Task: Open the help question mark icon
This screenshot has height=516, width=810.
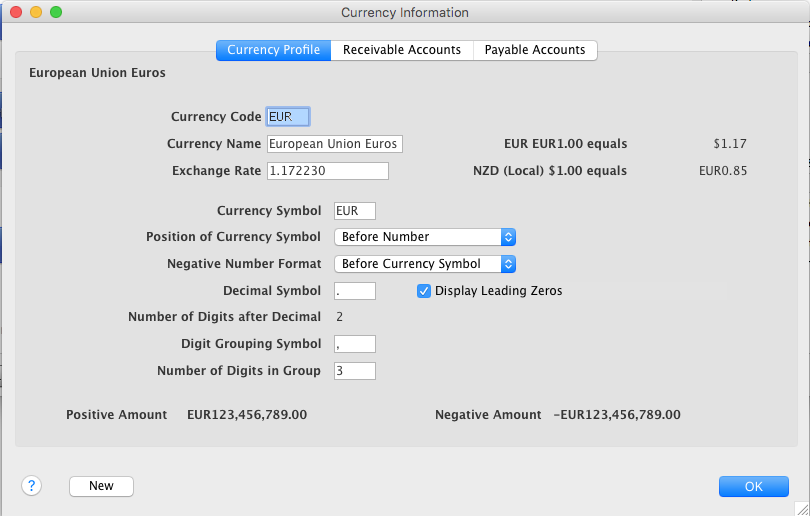Action: [31, 485]
